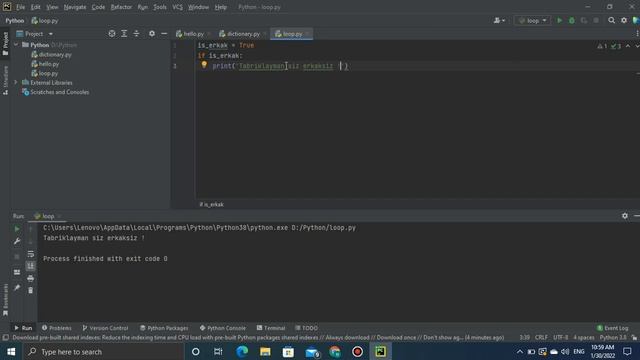Open user account dropdown icon
The image size is (640, 360).
(499, 20)
